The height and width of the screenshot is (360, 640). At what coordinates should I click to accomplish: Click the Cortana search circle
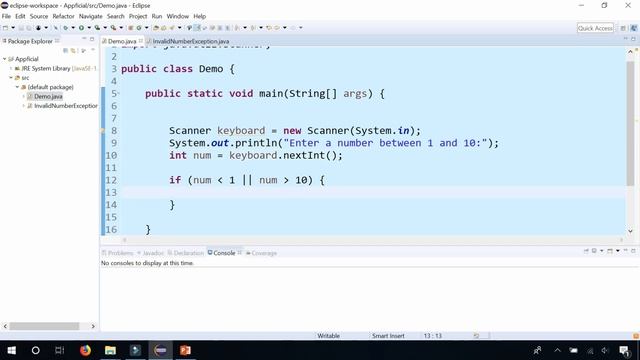tap(36, 350)
